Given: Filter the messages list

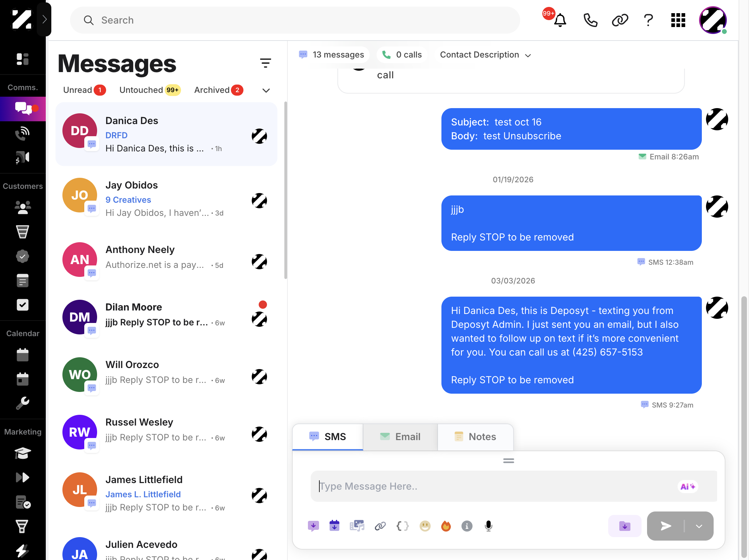Looking at the screenshot, I should 266,63.
